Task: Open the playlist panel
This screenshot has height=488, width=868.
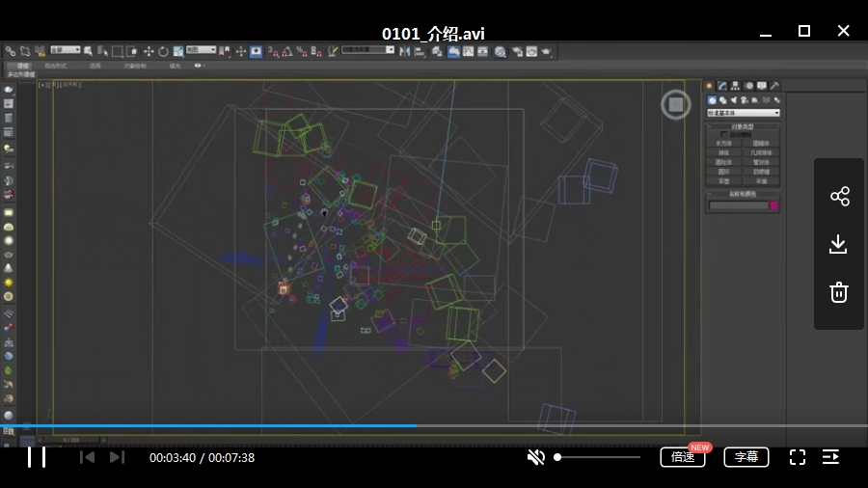Action: pos(830,457)
